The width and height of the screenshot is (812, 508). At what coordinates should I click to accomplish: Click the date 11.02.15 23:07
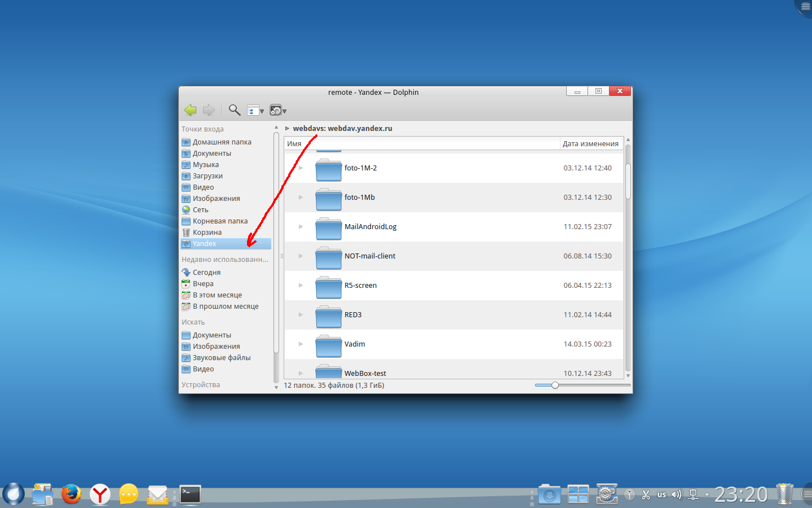[x=588, y=227]
